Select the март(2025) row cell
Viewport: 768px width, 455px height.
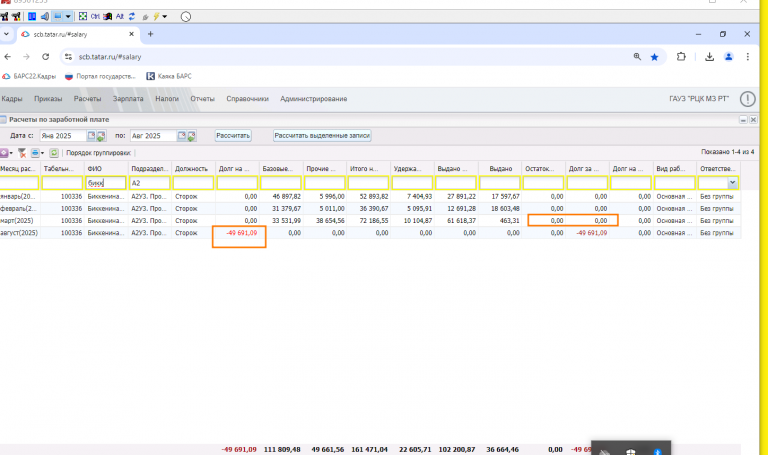[20, 221]
